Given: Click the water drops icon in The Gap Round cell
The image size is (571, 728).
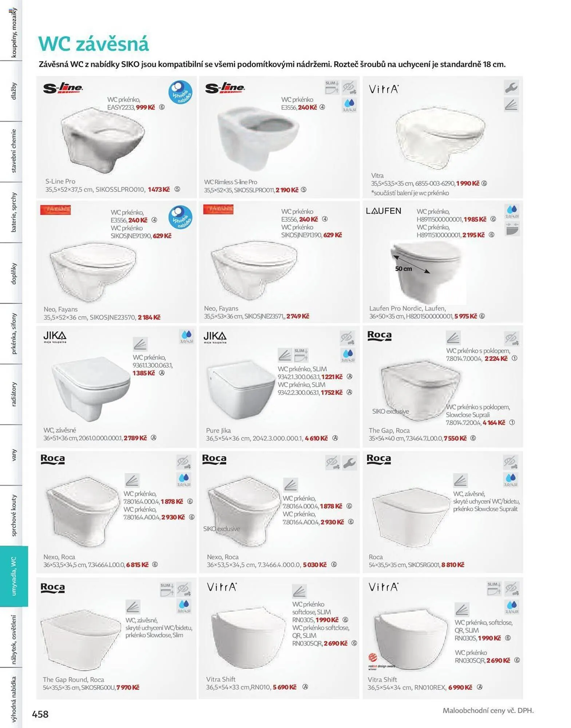Looking at the screenshot, I should tap(184, 606).
